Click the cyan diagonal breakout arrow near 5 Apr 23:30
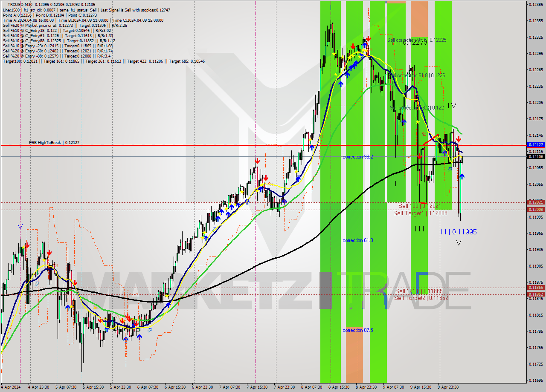 149,330
